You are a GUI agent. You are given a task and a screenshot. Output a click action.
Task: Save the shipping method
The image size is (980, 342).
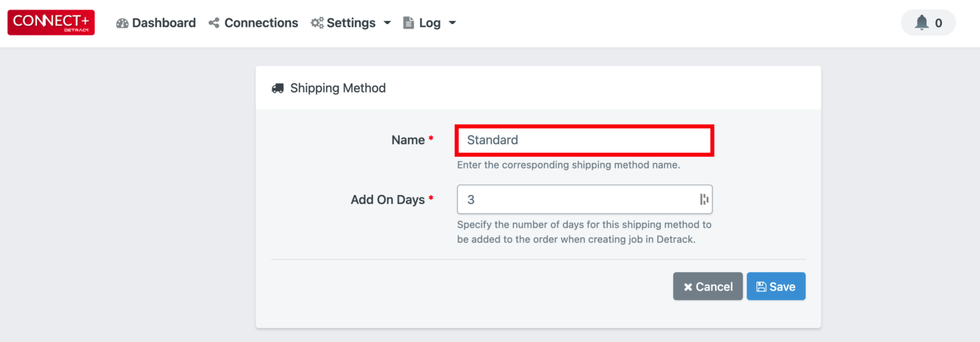[x=776, y=286]
